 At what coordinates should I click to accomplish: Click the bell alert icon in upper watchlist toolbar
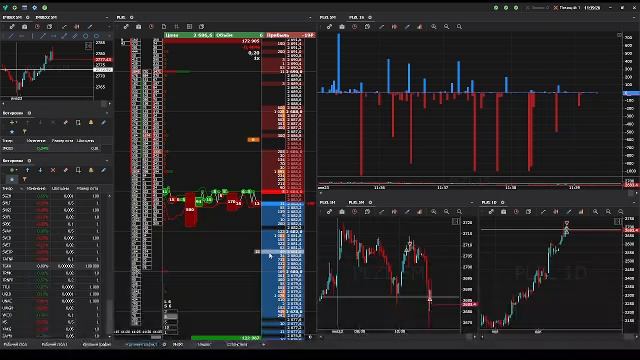pyautogui.click(x=91, y=122)
